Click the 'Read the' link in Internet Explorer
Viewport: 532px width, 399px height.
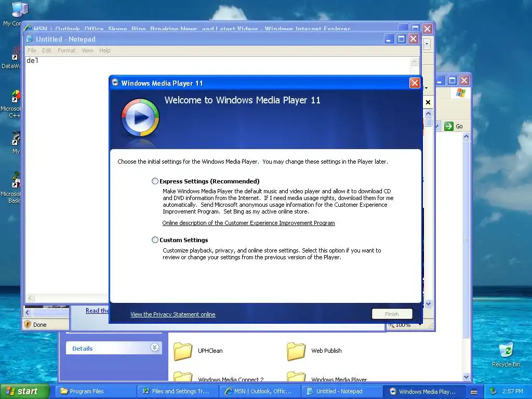coord(97,311)
